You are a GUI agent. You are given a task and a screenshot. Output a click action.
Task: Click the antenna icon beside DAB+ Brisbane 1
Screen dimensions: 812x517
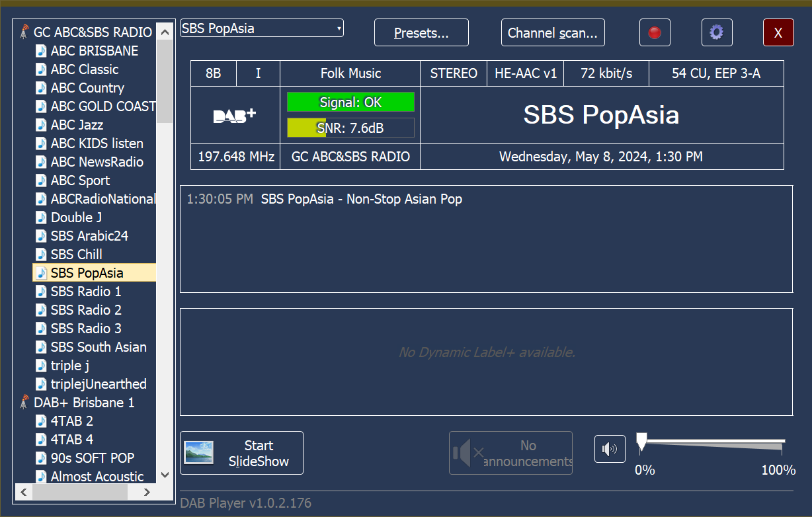(x=24, y=403)
